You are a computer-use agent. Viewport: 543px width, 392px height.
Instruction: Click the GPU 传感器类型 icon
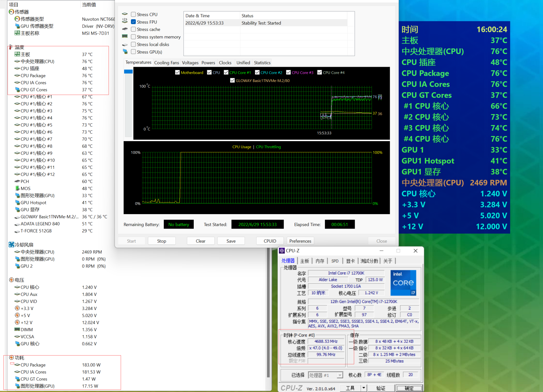[17, 26]
